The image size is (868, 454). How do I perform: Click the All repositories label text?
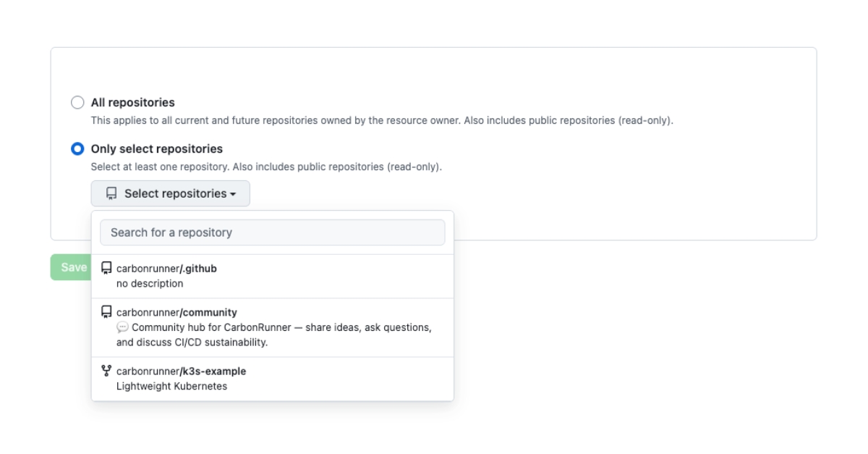[x=132, y=103]
